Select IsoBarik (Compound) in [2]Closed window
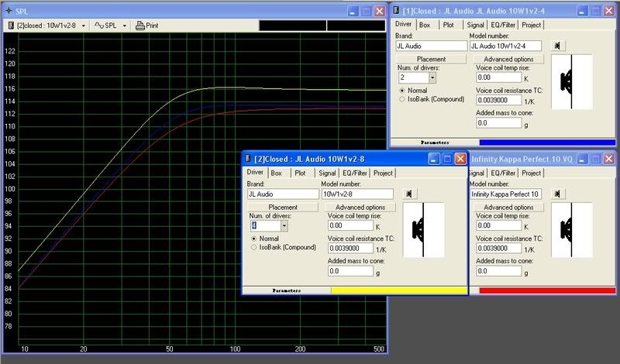 254,247
